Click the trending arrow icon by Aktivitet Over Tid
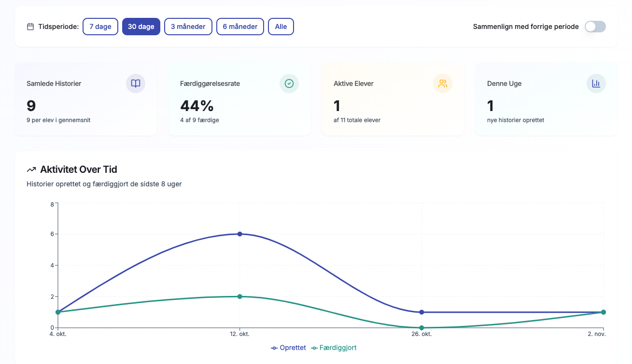This screenshot has height=364, width=632. tap(31, 169)
